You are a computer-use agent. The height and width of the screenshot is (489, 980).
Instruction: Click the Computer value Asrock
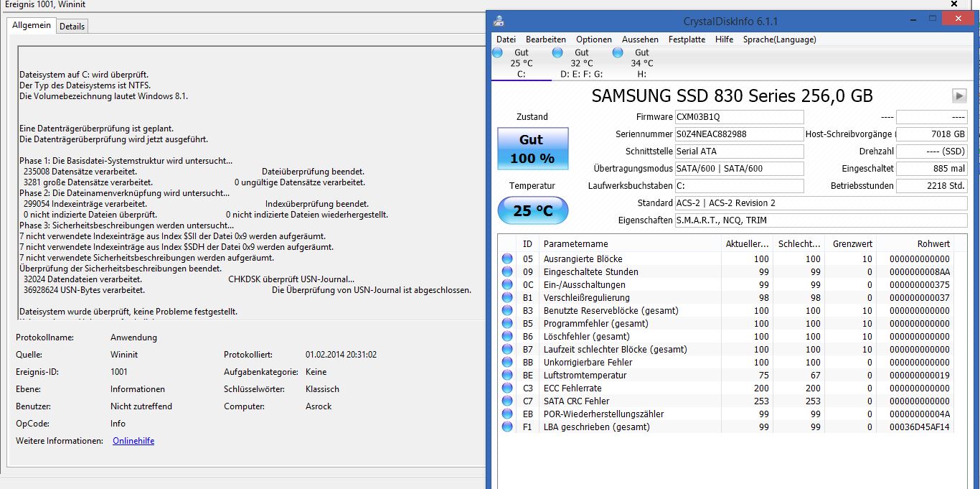(x=319, y=406)
